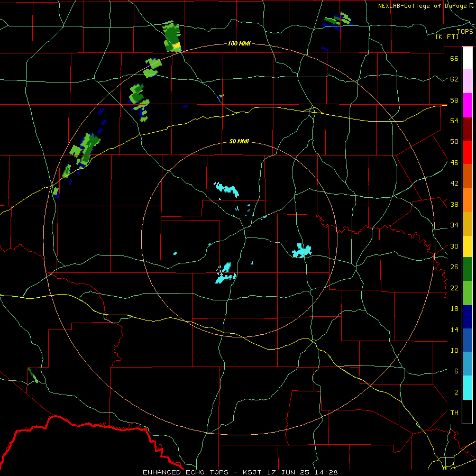This screenshot has height=476, width=476.
Task: Click the 100 NMI range ring label
Action: tap(239, 43)
